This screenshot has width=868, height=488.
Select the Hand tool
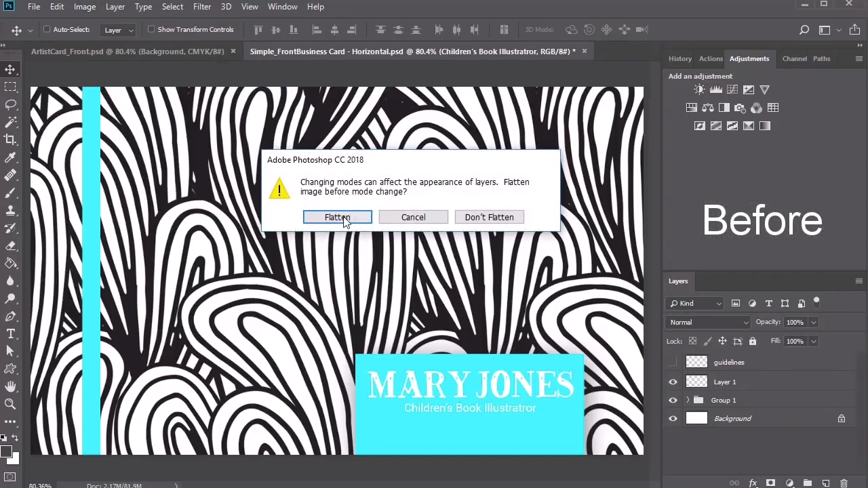point(10,386)
